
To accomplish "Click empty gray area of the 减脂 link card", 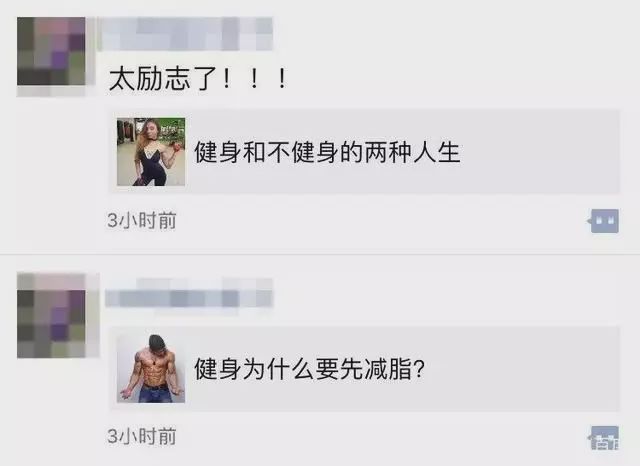I will click(x=522, y=368).
